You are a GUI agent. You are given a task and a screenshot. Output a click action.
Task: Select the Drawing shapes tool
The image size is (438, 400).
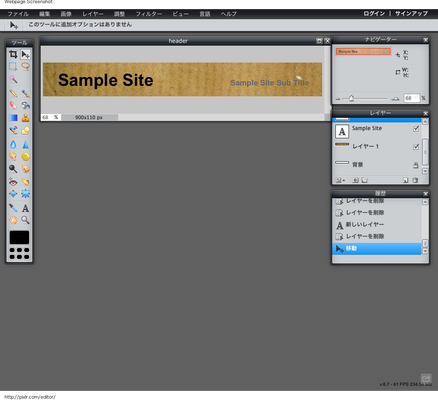25,130
